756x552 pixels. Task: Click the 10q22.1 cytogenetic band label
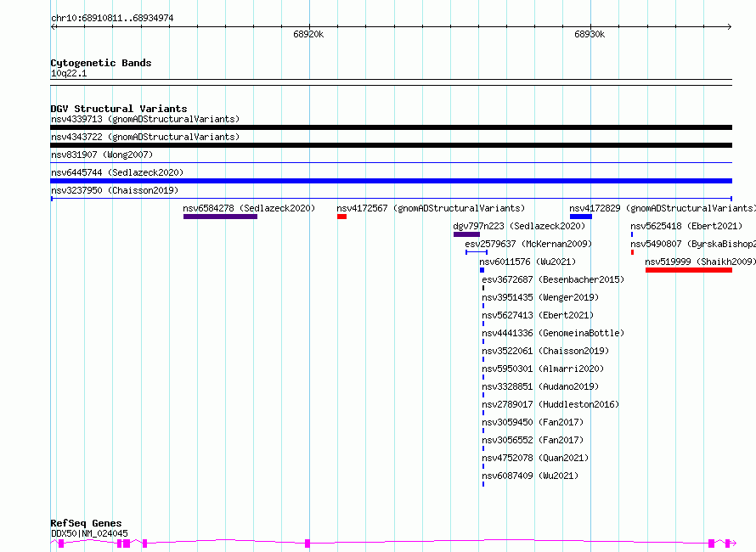(69, 73)
